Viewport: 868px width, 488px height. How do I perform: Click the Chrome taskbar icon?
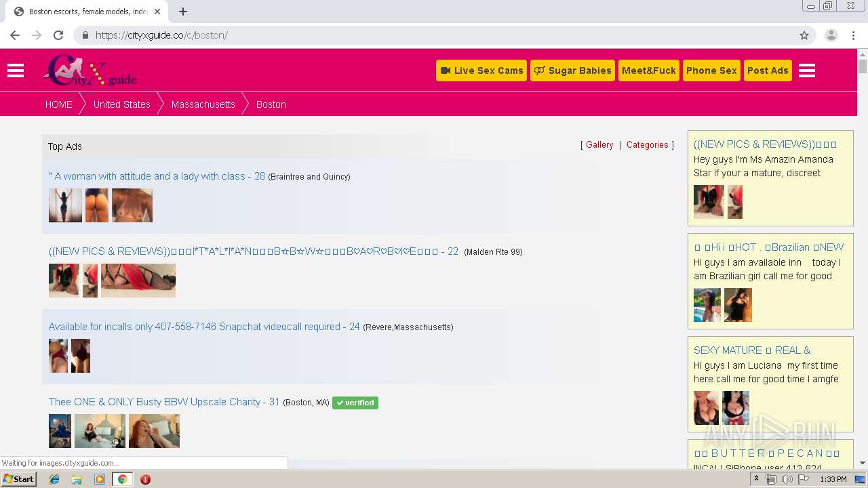coord(122,479)
